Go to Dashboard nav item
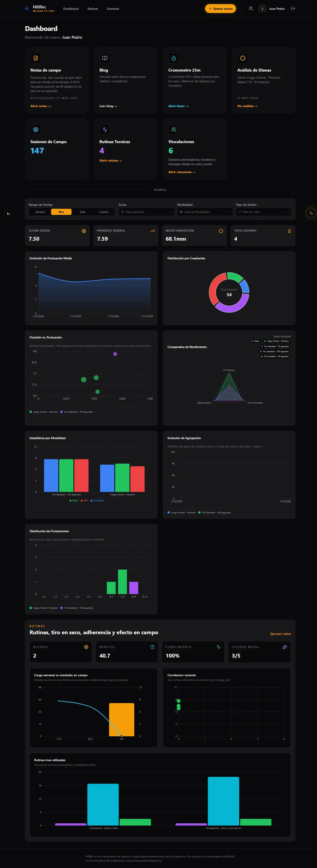Viewport: 317px width, 868px height. click(71, 9)
